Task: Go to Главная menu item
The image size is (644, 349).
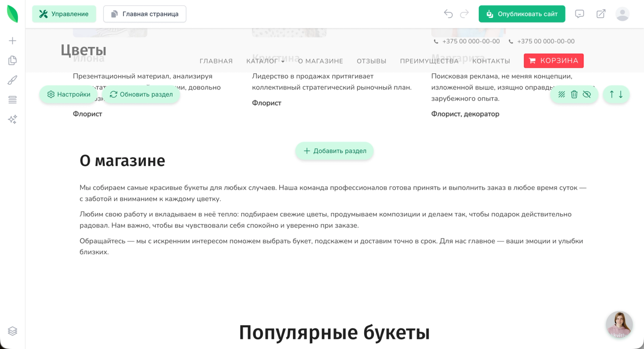Action: [216, 61]
